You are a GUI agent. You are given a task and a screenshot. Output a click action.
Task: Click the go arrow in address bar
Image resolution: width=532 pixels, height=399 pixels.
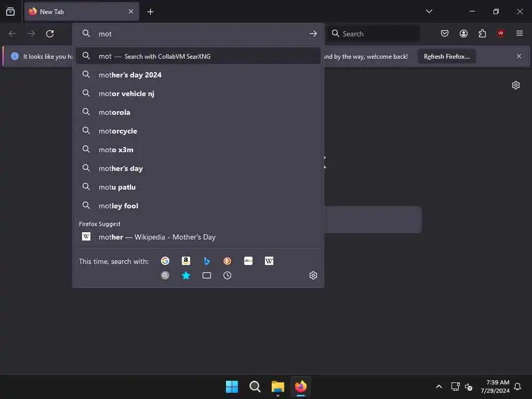[x=313, y=34]
